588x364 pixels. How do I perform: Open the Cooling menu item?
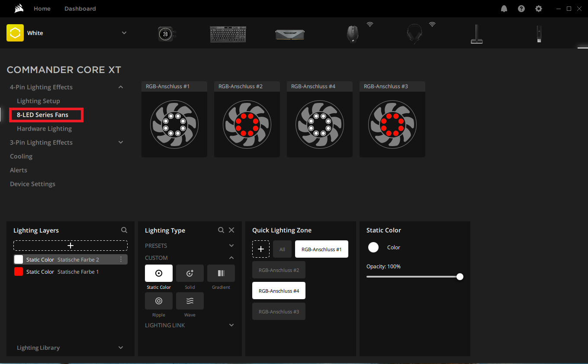click(x=21, y=156)
